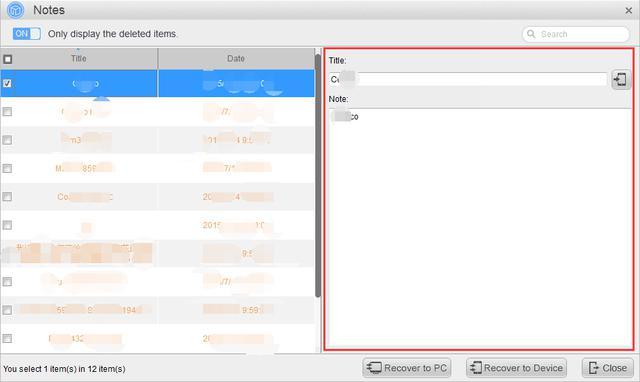
Task: Click into the Search field
Action: (576, 34)
